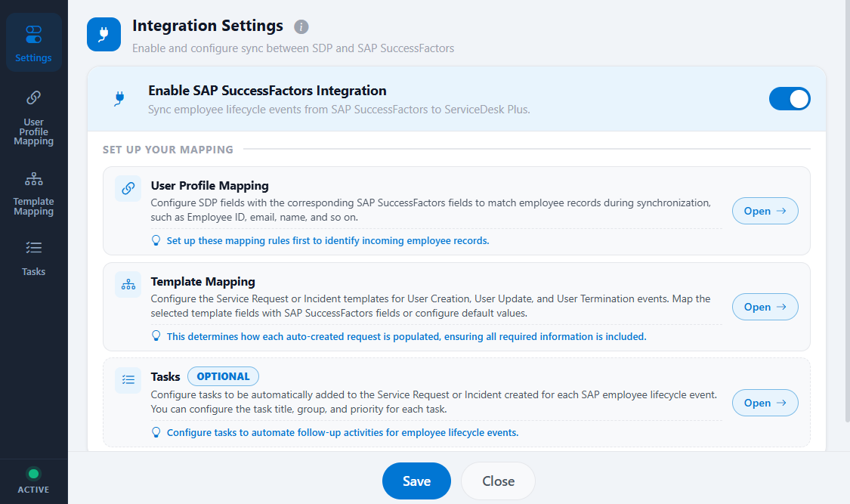Click the Template Mapping card title
The image size is (850, 504).
coord(202,281)
